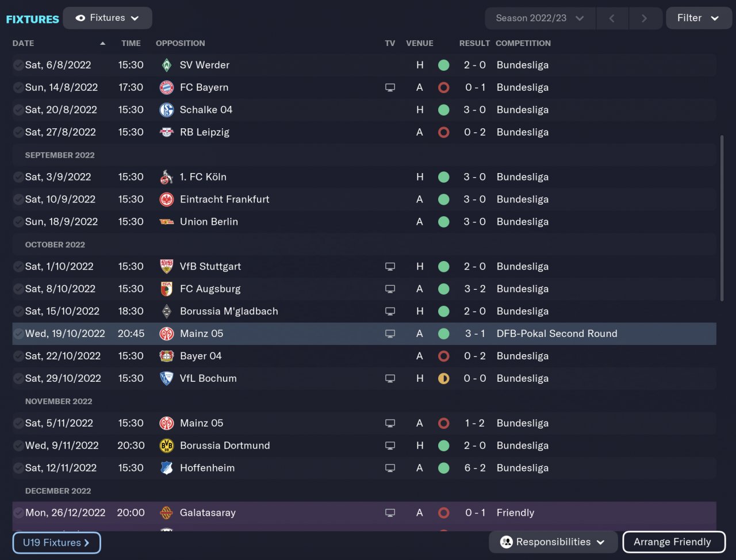Click the Hoffenheim club logo
Screen dimensions: 736x560
point(166,468)
